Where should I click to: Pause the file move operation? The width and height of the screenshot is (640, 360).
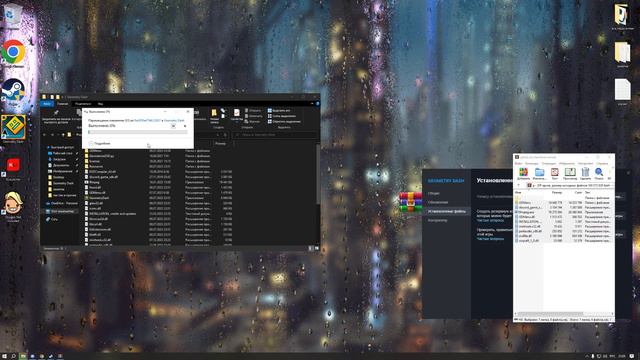tap(173, 126)
